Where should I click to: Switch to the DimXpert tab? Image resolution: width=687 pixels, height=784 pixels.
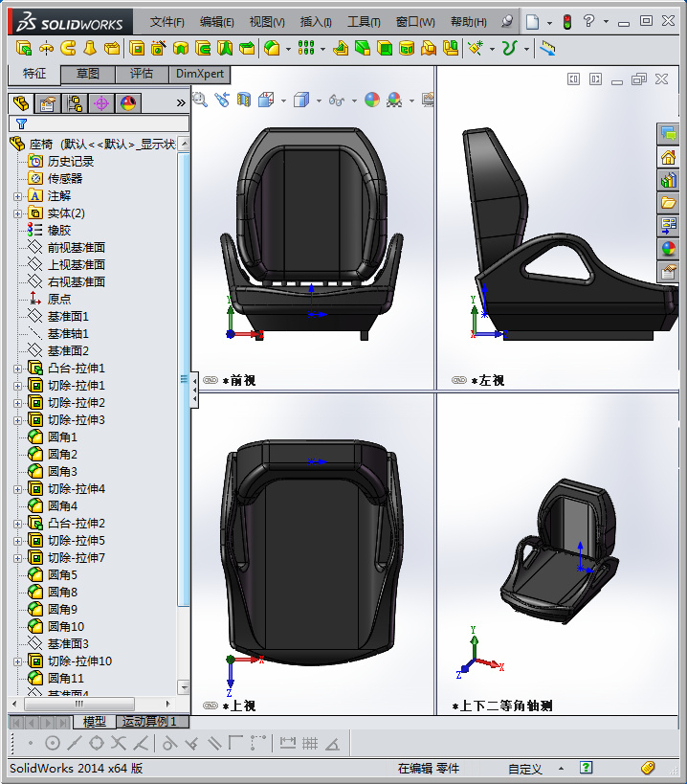200,74
